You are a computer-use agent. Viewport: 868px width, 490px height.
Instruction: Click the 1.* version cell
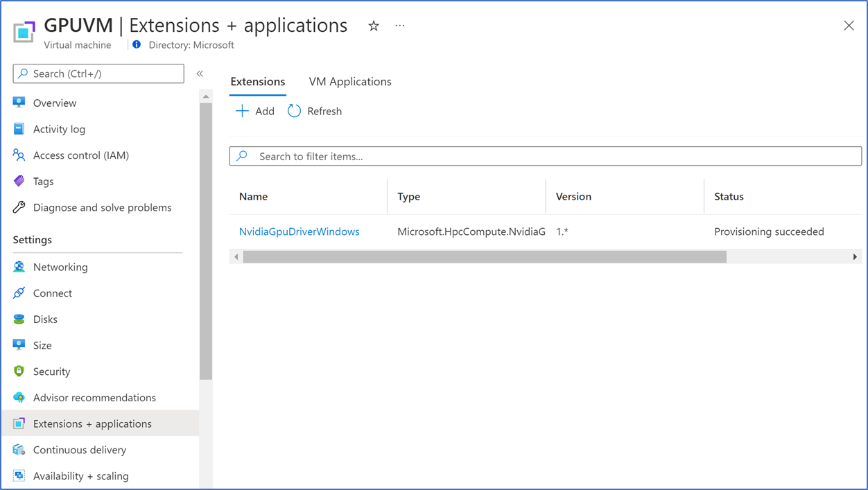pos(562,231)
